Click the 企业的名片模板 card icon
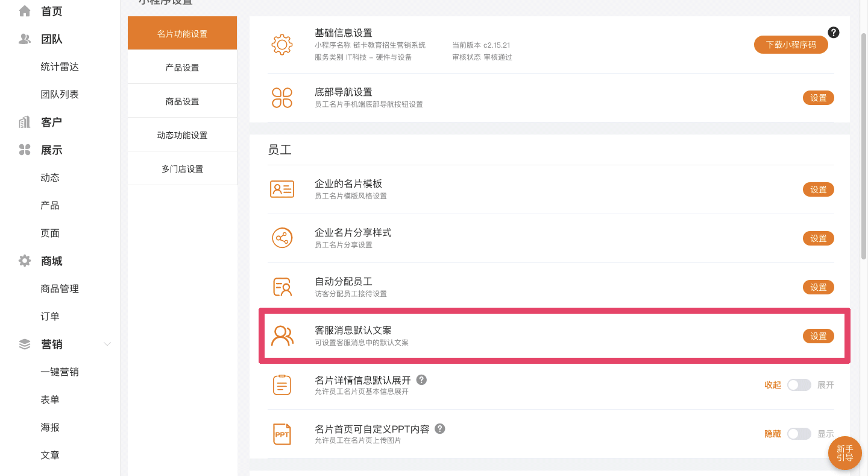The height and width of the screenshot is (476, 868). [x=282, y=189]
